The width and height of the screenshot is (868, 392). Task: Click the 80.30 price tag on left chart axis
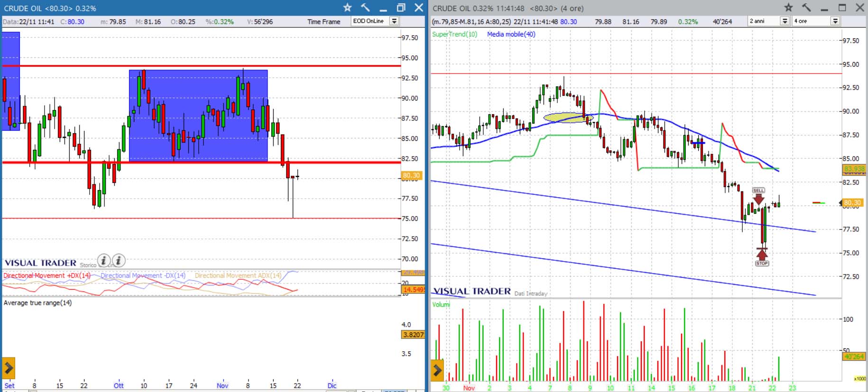pos(411,175)
